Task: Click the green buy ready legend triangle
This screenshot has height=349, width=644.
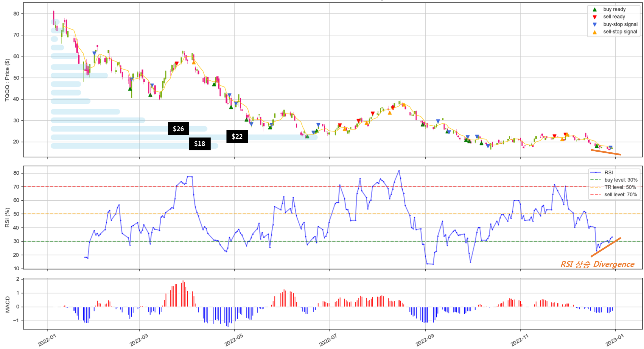Action: pyautogui.click(x=595, y=9)
